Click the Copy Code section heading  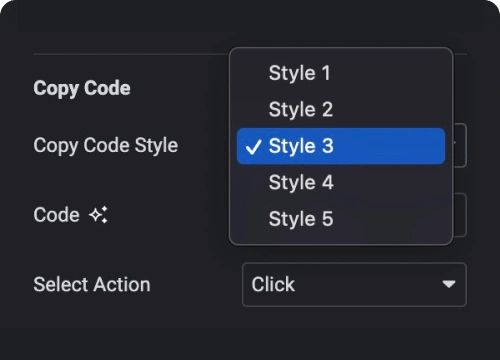[82, 89]
